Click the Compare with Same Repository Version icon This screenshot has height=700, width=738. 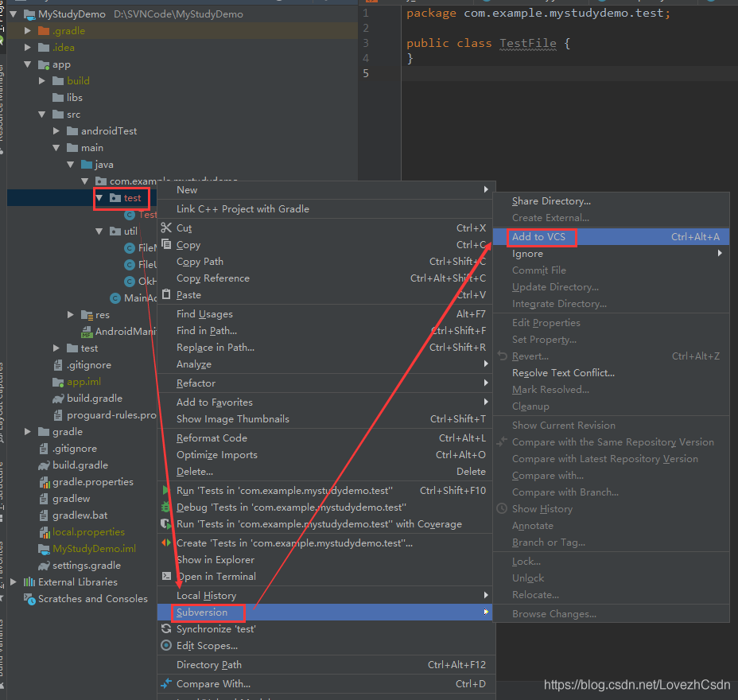coord(502,441)
